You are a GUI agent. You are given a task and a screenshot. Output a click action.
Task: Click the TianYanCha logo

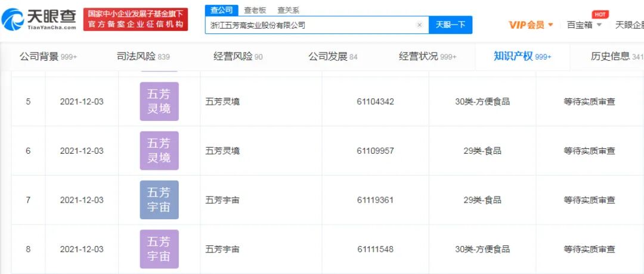click(39, 19)
